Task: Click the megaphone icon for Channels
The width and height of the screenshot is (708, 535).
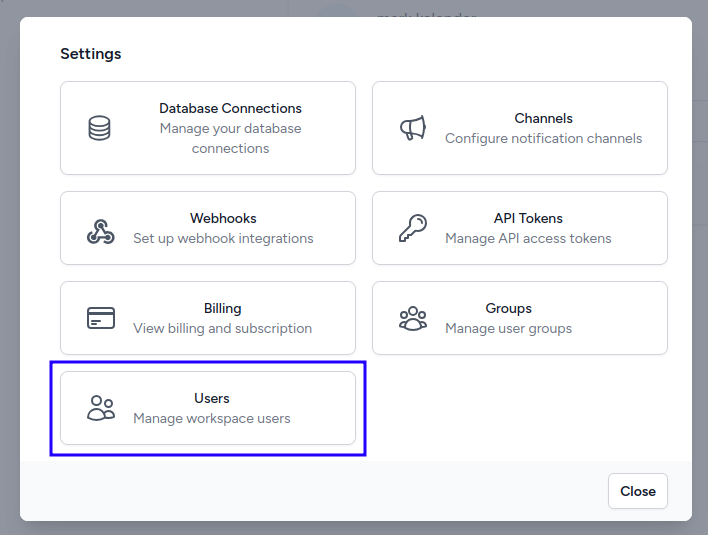Action: click(412, 128)
